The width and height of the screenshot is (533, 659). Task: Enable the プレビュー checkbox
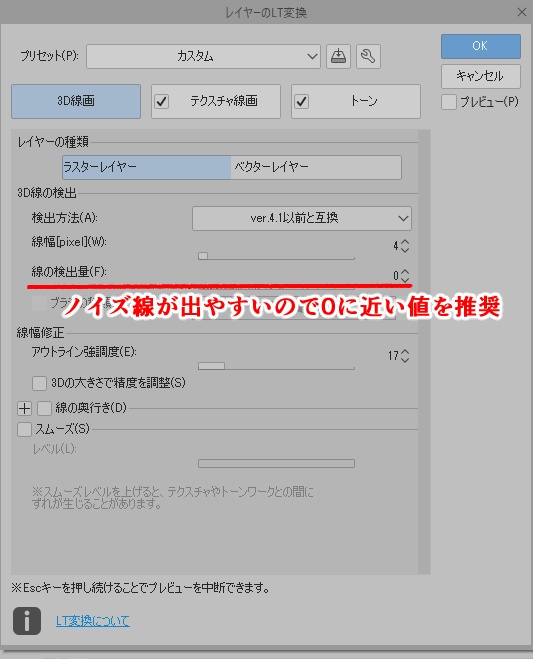pos(449,102)
